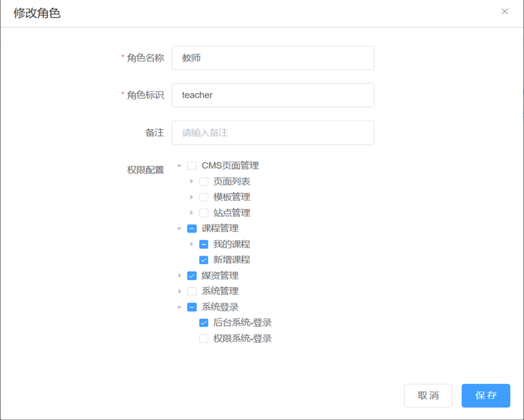Expand the 站点管理 node
This screenshot has height=420, width=524.
[191, 213]
